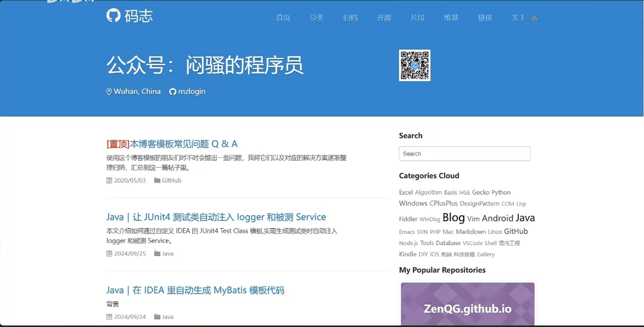This screenshot has height=327, width=644.
Task: Click folder icon on the 2024/09/25 post
Action: pos(157,253)
